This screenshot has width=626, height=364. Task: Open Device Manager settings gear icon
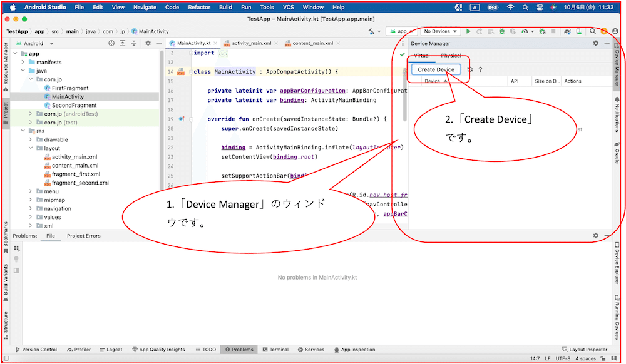(x=596, y=43)
